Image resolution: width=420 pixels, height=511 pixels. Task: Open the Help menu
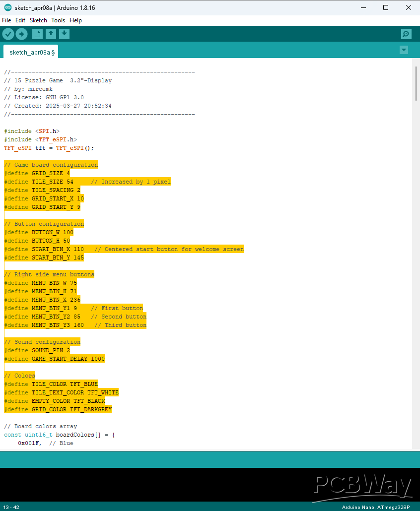pyautogui.click(x=75, y=20)
